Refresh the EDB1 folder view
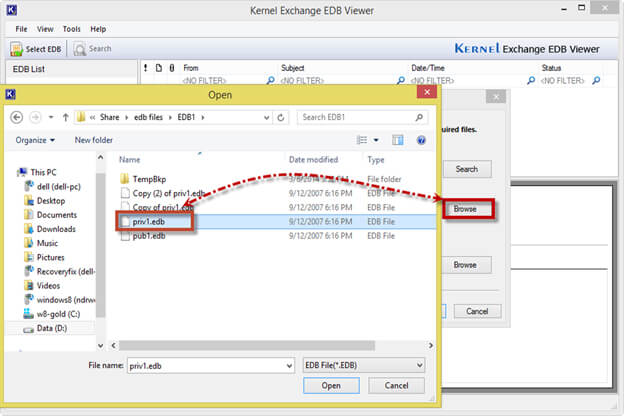The height and width of the screenshot is (416, 624). click(x=281, y=118)
